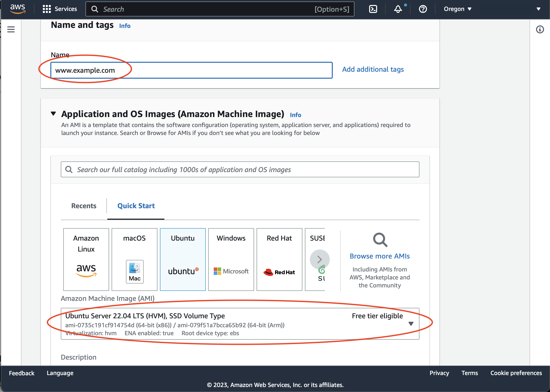The height and width of the screenshot is (392, 550).
Task: Open Info link next to Application and OS Images
Action: pyautogui.click(x=295, y=115)
